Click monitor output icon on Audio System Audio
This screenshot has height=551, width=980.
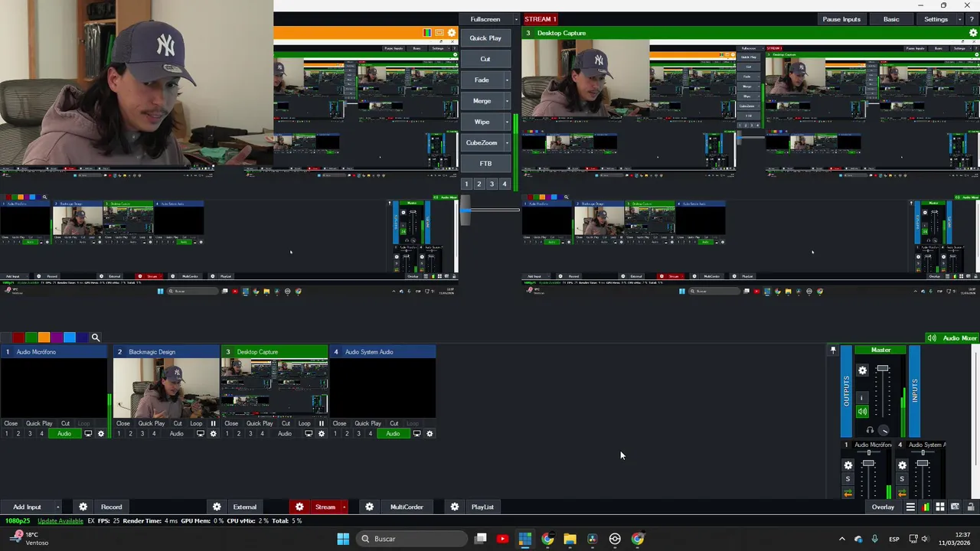pos(416,434)
